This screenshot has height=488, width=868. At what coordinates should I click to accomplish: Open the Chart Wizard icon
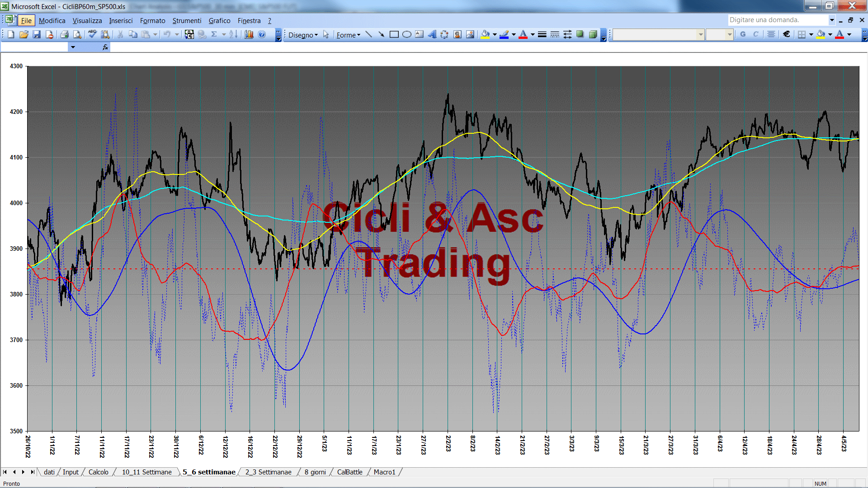[x=249, y=34]
